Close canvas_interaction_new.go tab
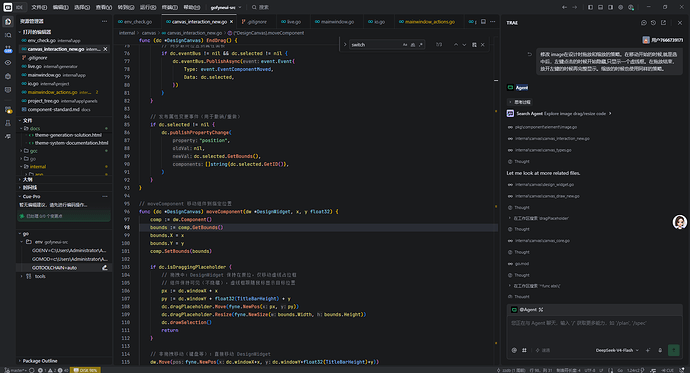 pyautogui.click(x=231, y=22)
